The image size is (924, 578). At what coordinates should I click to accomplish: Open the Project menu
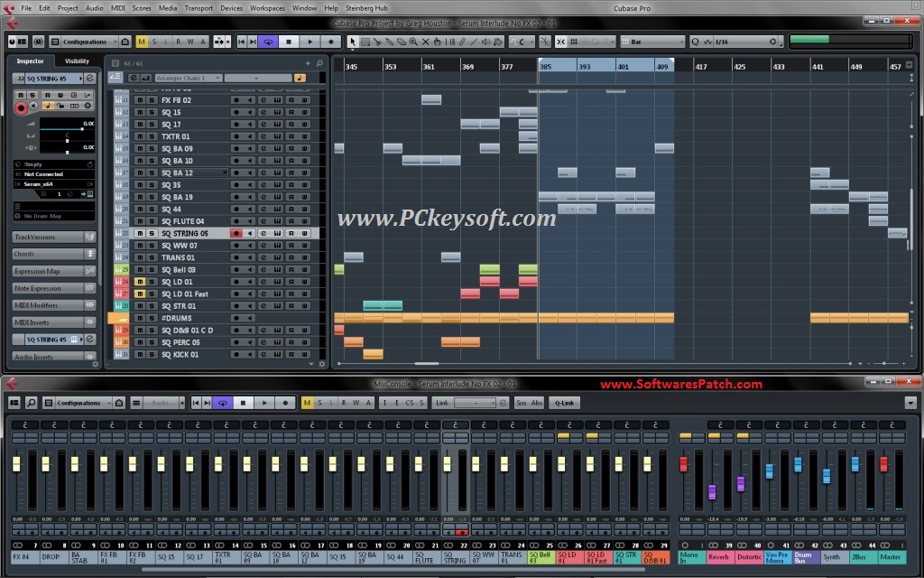click(67, 8)
